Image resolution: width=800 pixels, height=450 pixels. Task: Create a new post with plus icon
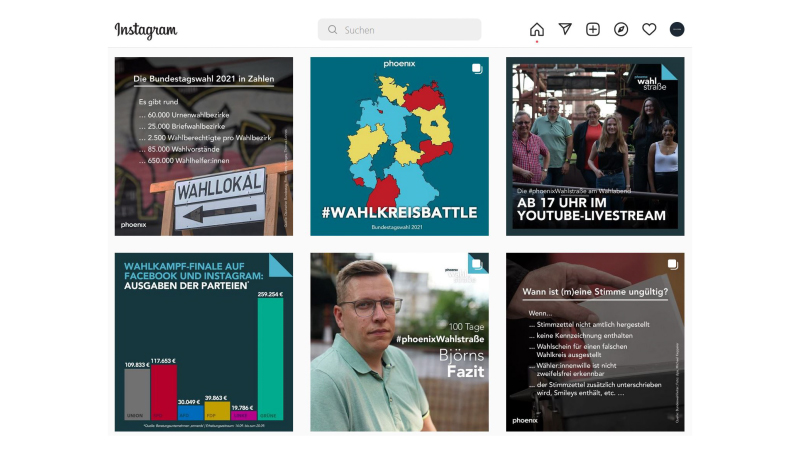(x=593, y=29)
